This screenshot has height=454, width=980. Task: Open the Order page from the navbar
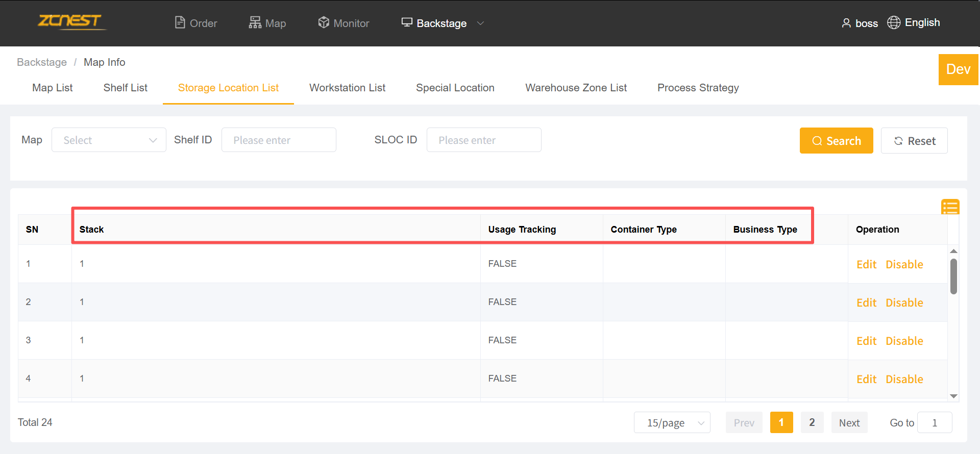(x=196, y=23)
